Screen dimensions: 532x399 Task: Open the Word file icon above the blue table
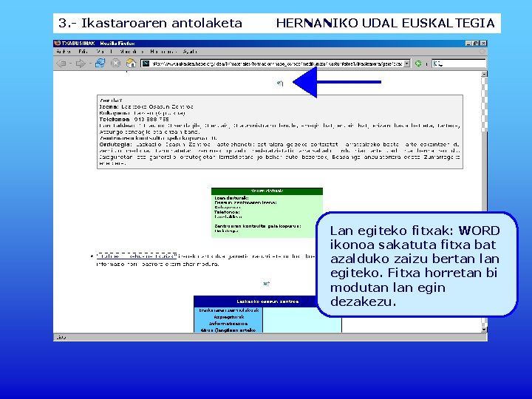click(266, 284)
